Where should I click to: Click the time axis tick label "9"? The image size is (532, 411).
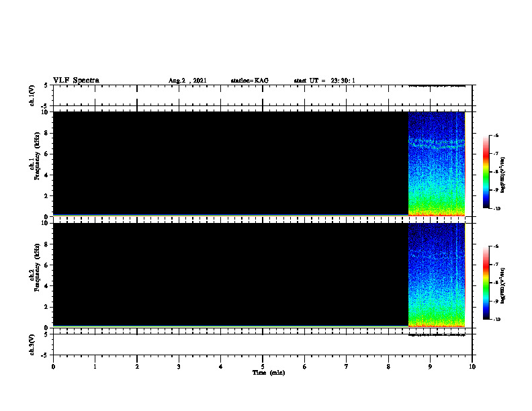[430, 367]
